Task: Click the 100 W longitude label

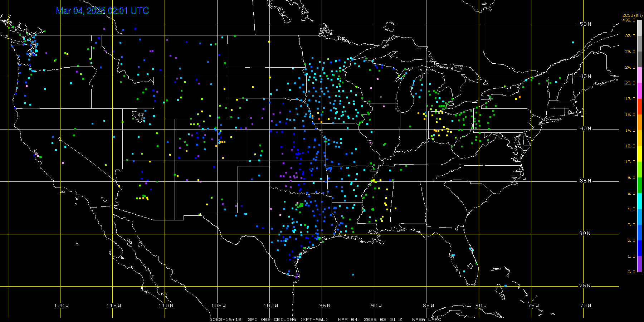Action: tap(271, 306)
